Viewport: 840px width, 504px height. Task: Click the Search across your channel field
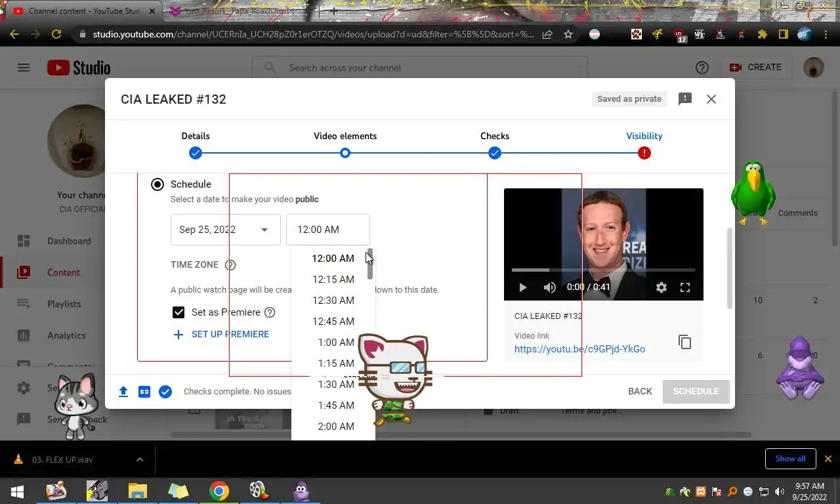(420, 68)
